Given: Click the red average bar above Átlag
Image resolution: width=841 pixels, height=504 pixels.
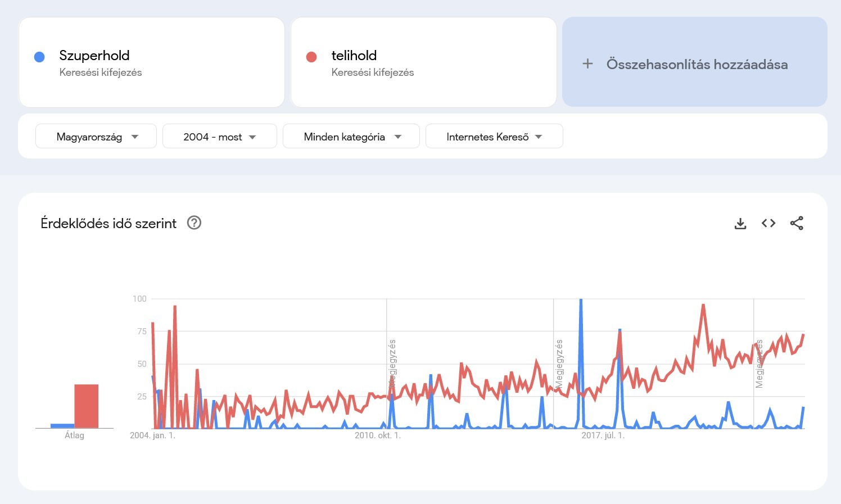Looking at the screenshot, I should click(87, 406).
